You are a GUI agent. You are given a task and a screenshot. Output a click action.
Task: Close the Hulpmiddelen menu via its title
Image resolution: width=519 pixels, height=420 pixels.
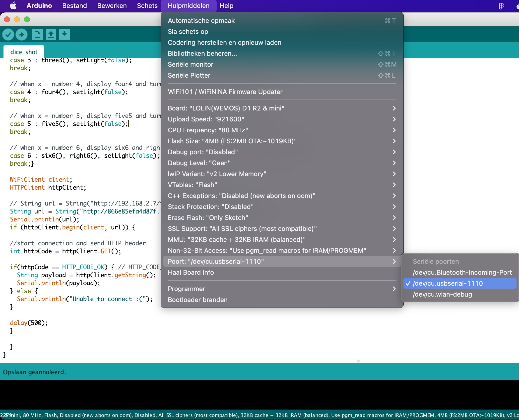tap(189, 6)
